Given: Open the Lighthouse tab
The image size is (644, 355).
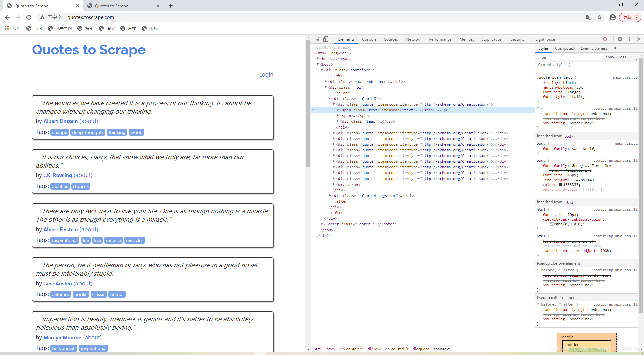Looking at the screenshot, I should coord(545,39).
